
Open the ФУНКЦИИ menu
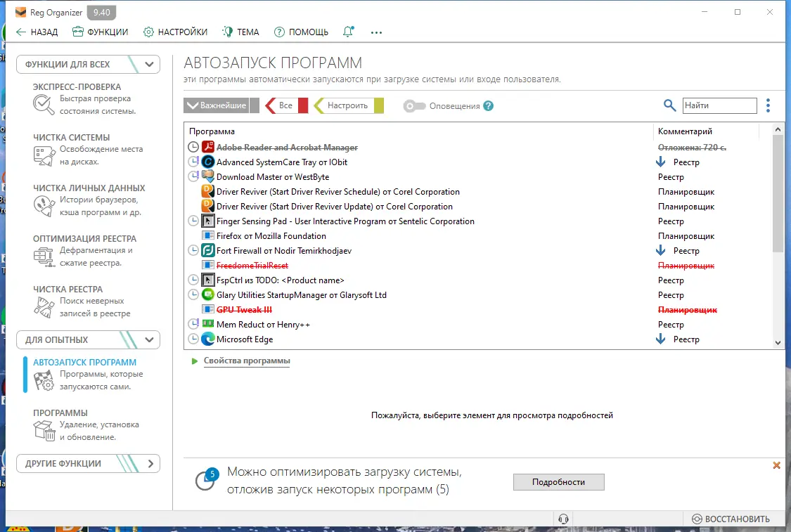coord(100,32)
